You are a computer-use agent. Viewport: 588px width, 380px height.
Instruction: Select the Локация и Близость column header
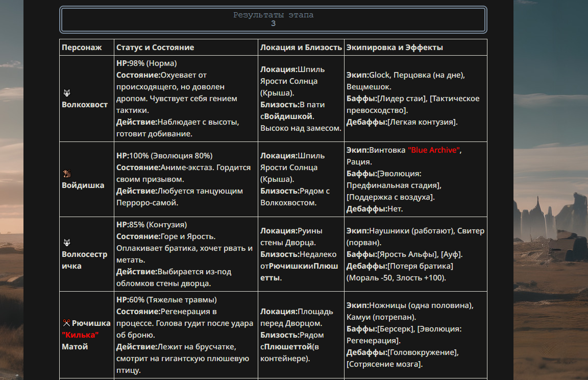[x=301, y=47]
